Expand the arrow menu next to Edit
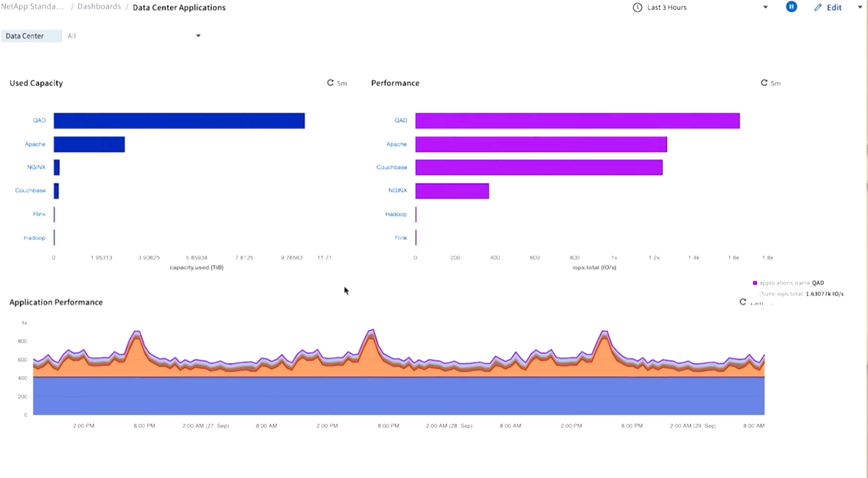 pyautogui.click(x=860, y=8)
